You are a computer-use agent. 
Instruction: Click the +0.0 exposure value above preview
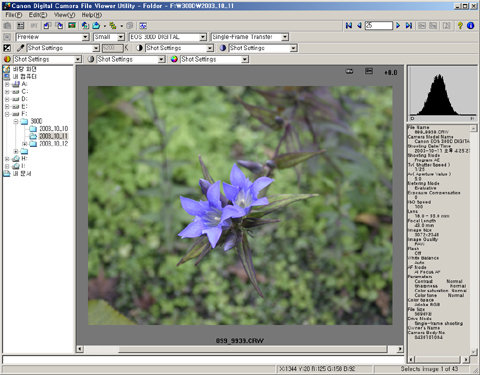[x=390, y=72]
